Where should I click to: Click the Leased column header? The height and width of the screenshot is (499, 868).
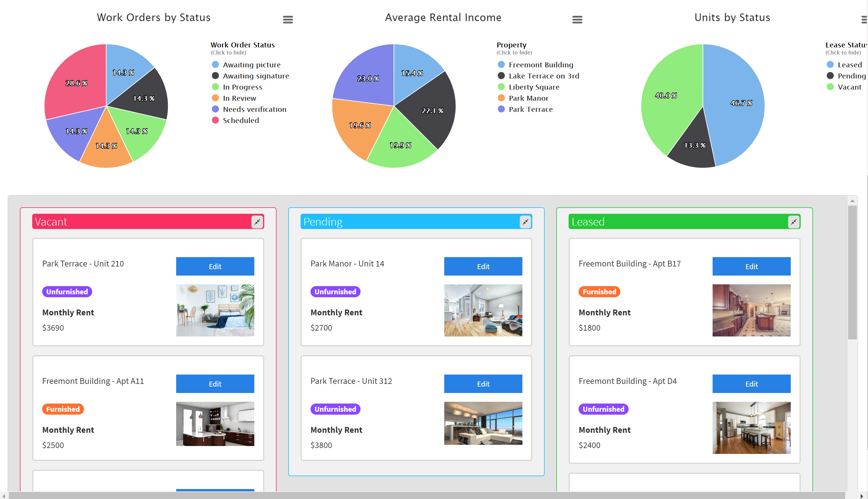(685, 222)
